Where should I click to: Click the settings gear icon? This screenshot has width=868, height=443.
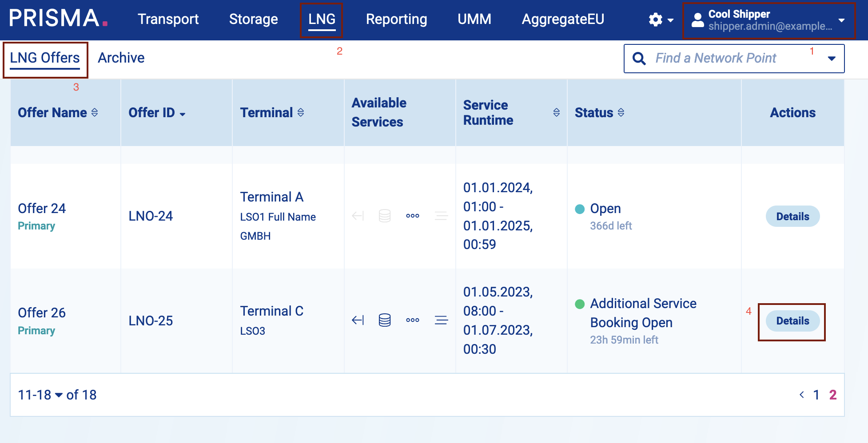click(656, 20)
